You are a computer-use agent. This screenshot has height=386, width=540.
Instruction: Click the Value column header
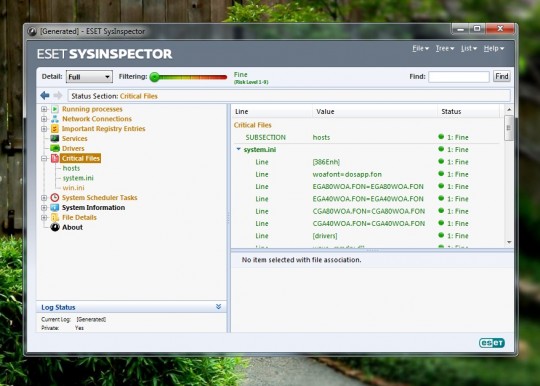click(375, 112)
